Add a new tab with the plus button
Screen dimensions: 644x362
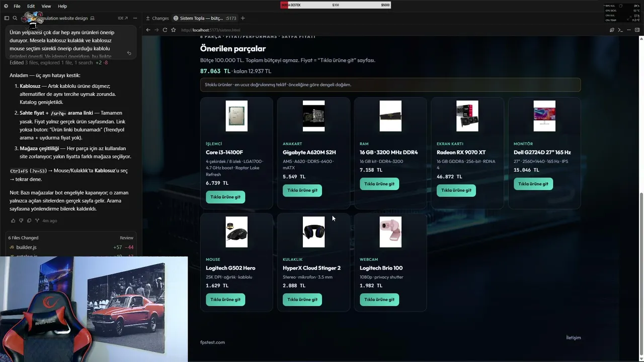[243, 18]
